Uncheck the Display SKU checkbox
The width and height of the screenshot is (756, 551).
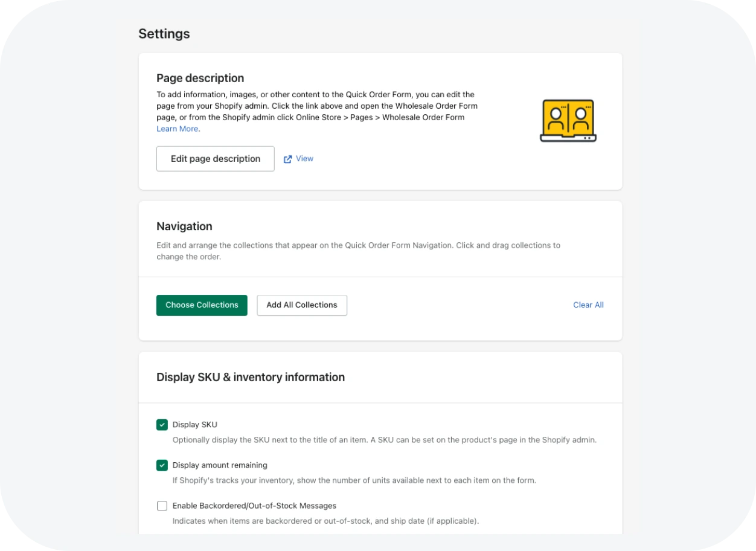[x=162, y=425]
